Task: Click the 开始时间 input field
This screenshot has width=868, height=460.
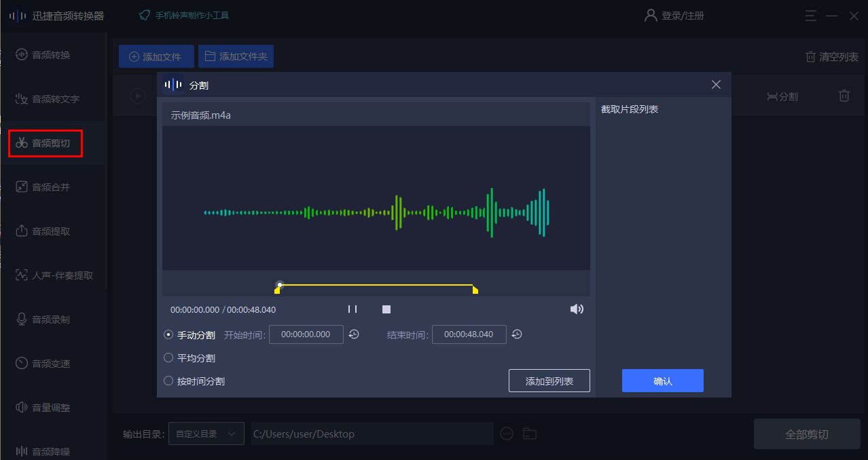Action: (x=306, y=334)
